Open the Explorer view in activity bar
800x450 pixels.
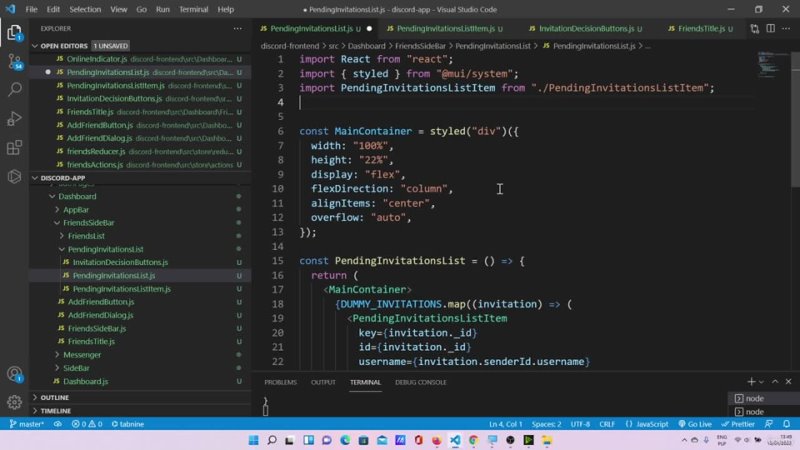pos(14,33)
